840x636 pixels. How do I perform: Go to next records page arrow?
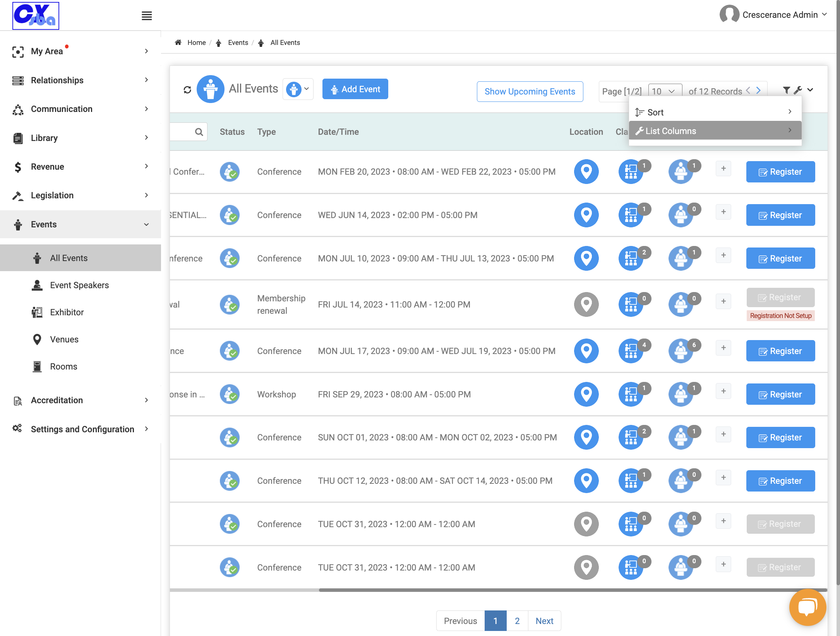pyautogui.click(x=758, y=90)
